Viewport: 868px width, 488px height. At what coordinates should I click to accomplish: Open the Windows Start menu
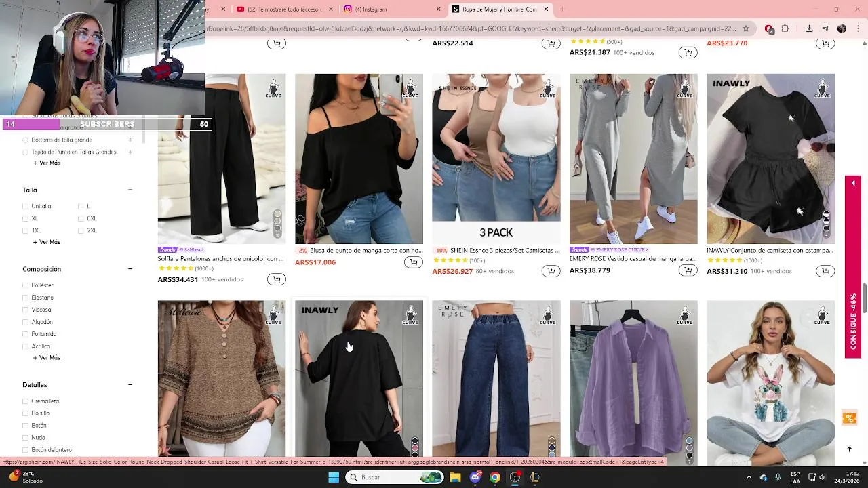coord(334,477)
